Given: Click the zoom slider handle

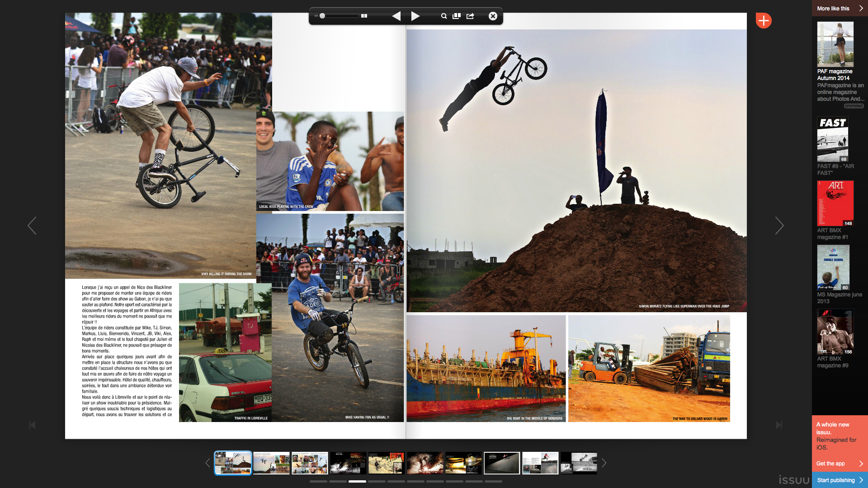Looking at the screenshot, I should click(322, 16).
